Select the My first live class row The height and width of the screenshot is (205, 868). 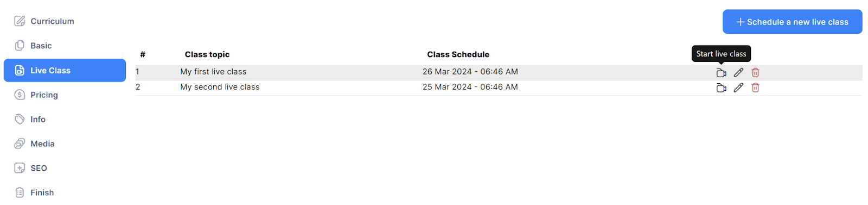(499, 72)
